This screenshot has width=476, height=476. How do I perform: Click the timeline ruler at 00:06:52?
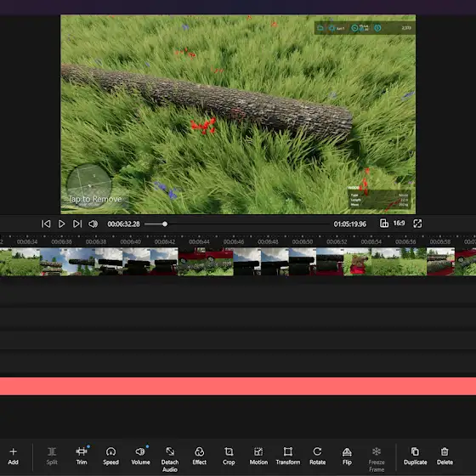pyautogui.click(x=337, y=242)
